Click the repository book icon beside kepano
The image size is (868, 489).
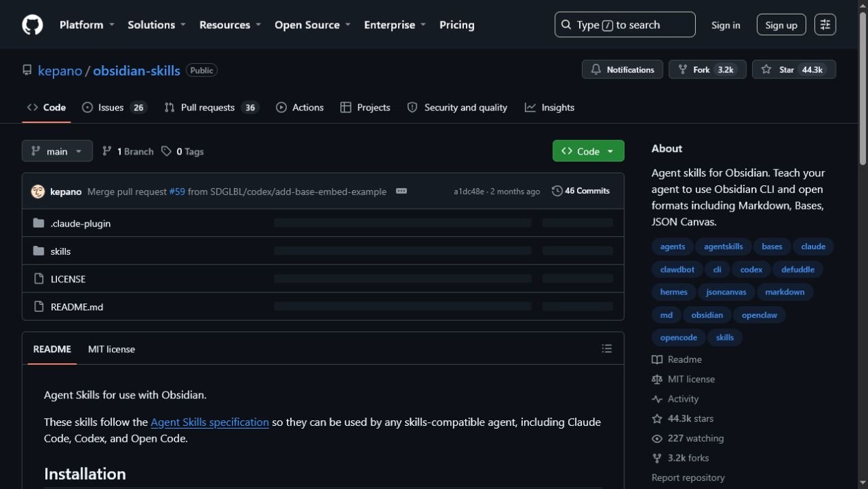[27, 70]
